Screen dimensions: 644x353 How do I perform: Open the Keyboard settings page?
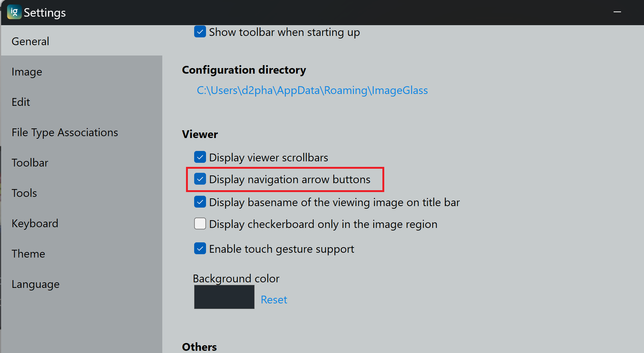point(35,223)
